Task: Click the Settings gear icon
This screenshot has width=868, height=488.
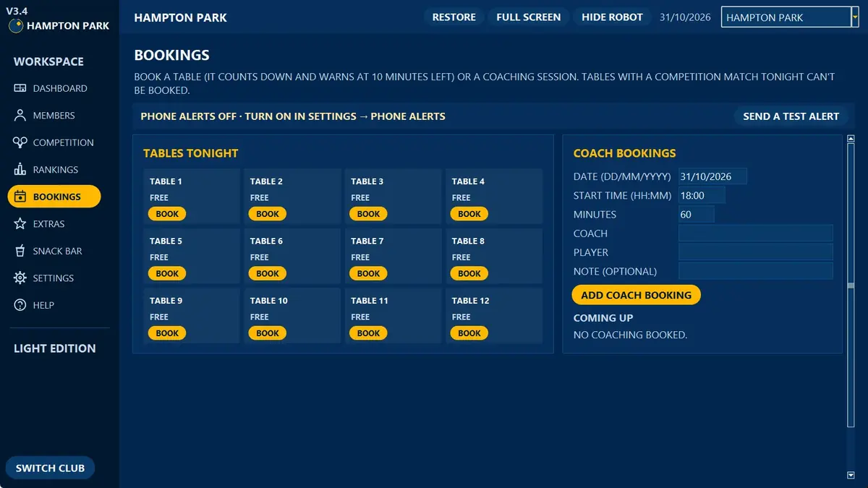Action: point(20,278)
